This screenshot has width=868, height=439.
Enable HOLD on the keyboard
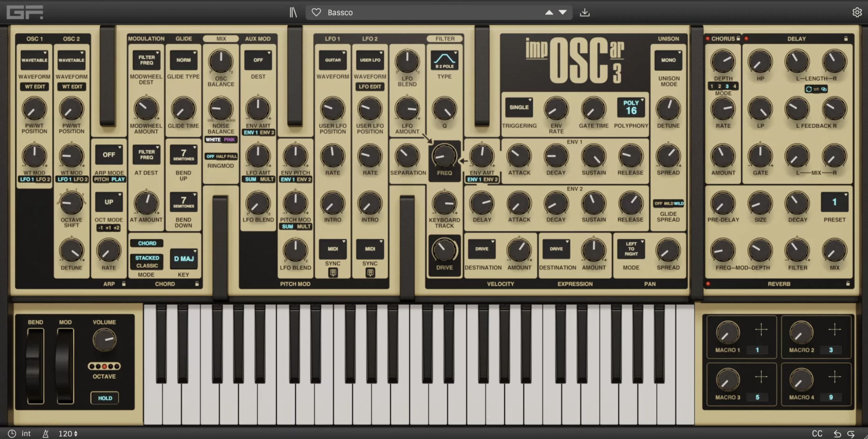(x=104, y=398)
